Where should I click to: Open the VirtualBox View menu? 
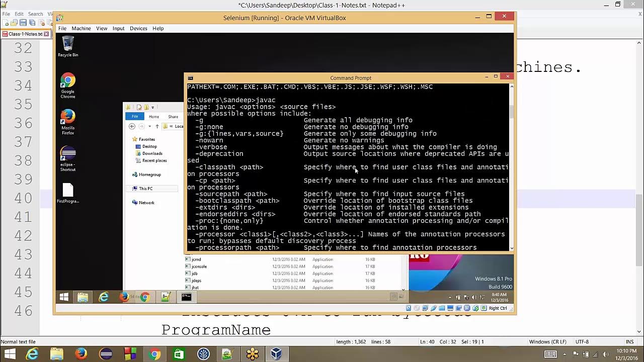point(102,28)
